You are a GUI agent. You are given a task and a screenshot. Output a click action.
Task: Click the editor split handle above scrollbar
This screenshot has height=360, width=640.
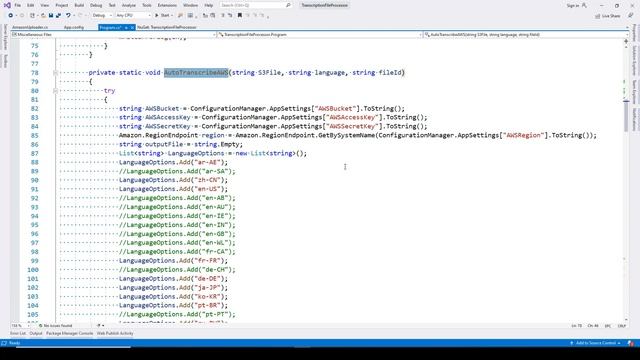click(626, 41)
